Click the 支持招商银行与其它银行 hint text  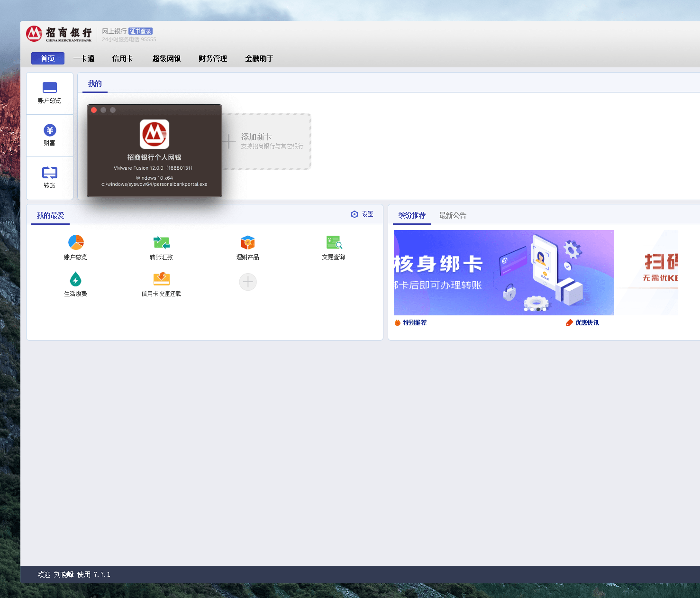[272, 146]
